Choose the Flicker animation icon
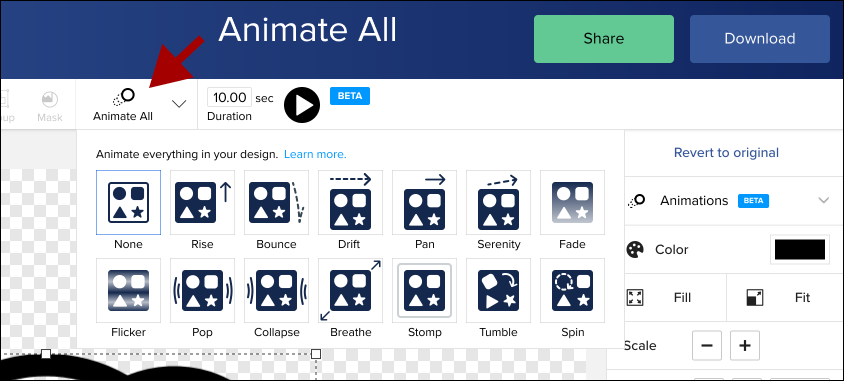This screenshot has width=844, height=381. (128, 291)
